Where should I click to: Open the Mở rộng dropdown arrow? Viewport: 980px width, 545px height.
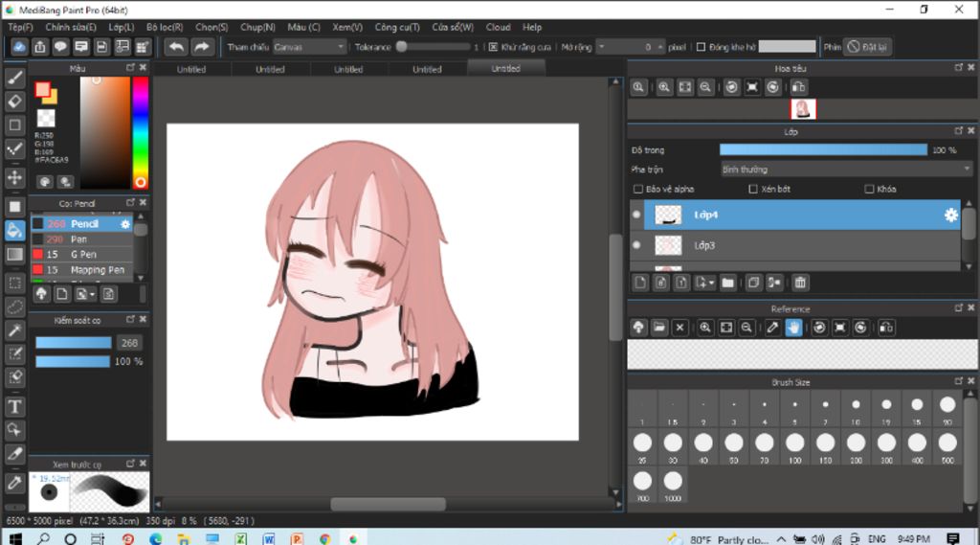[601, 47]
